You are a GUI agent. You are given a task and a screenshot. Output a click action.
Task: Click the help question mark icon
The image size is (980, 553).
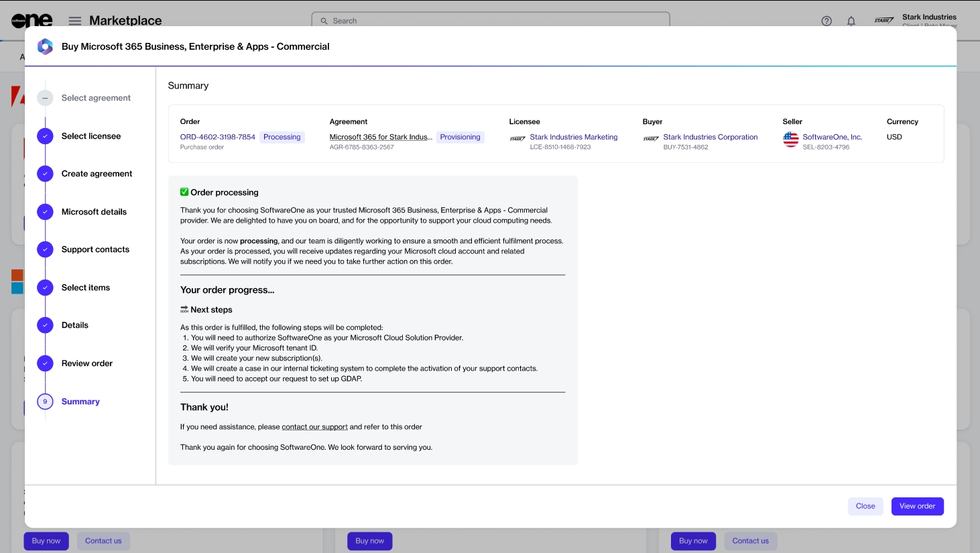coord(826,21)
